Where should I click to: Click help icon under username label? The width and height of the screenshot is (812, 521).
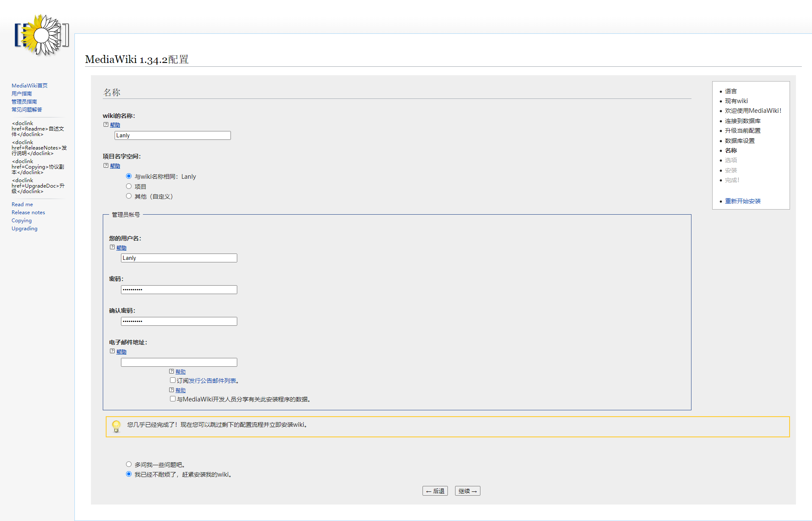pos(112,248)
